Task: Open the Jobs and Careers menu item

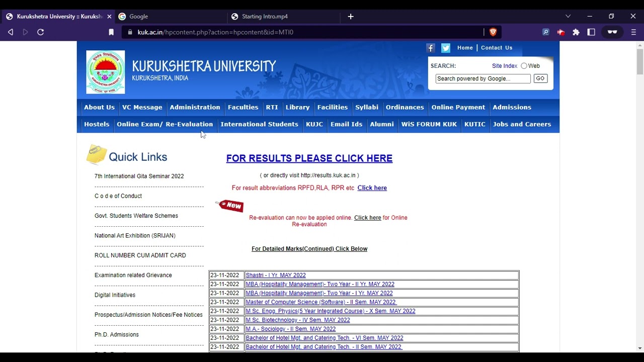Action: click(522, 124)
